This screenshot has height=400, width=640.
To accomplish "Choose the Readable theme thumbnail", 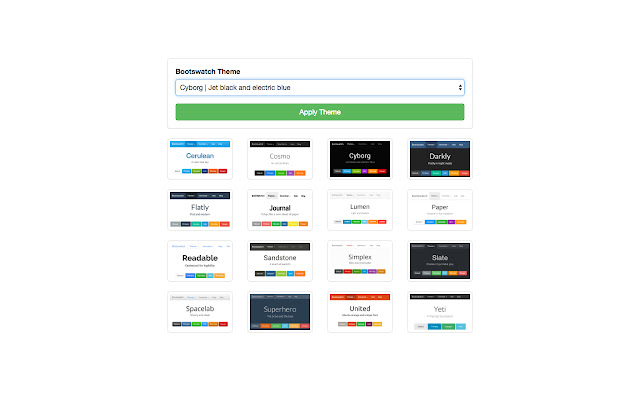I will [x=200, y=261].
